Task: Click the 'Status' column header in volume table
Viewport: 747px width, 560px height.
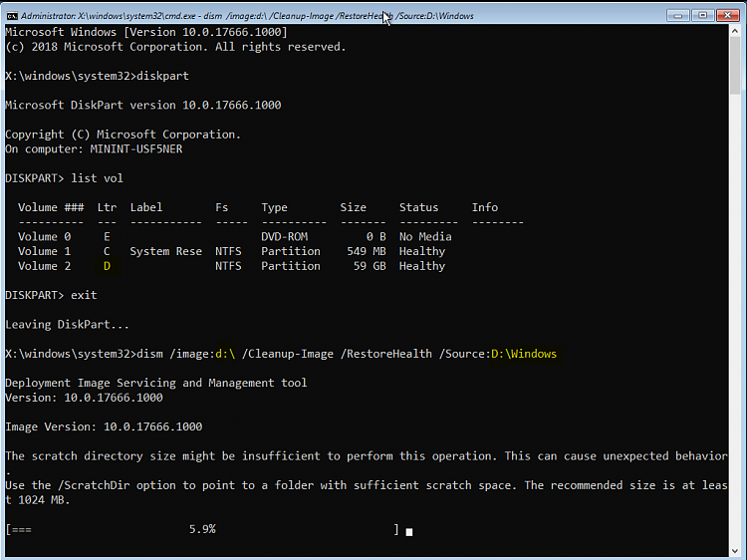Action: click(418, 207)
